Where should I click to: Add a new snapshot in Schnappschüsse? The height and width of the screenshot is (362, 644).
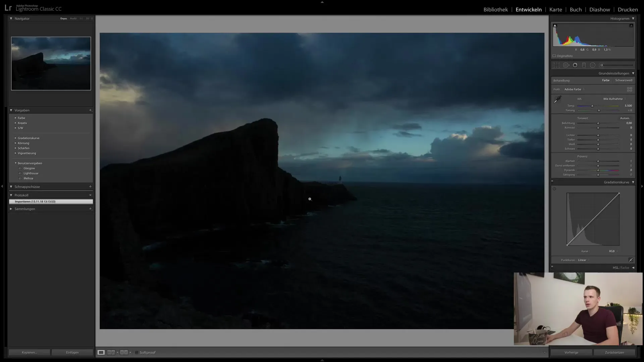pyautogui.click(x=90, y=186)
